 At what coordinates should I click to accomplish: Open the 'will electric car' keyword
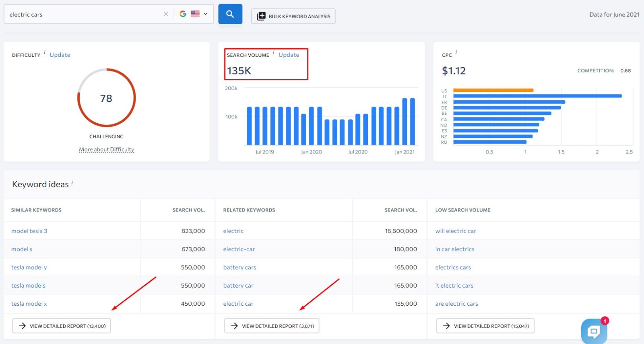point(456,231)
